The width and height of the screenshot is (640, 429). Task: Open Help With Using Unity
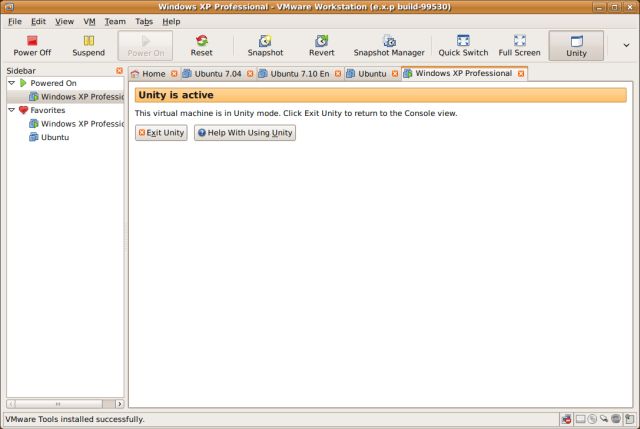[x=245, y=133]
